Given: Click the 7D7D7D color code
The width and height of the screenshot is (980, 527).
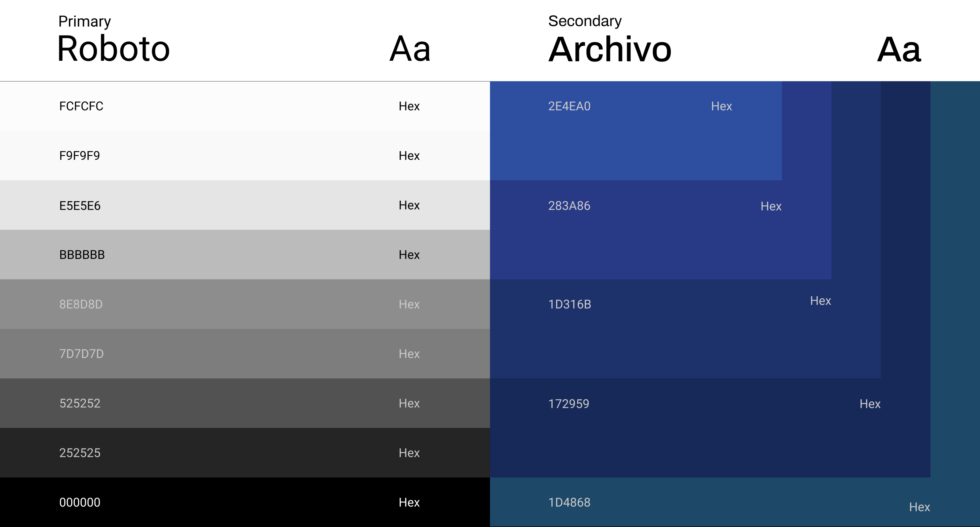Looking at the screenshot, I should coord(81,354).
